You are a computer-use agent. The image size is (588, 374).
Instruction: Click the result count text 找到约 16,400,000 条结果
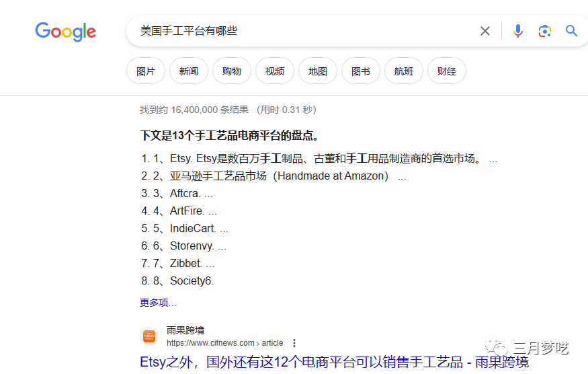pos(194,110)
